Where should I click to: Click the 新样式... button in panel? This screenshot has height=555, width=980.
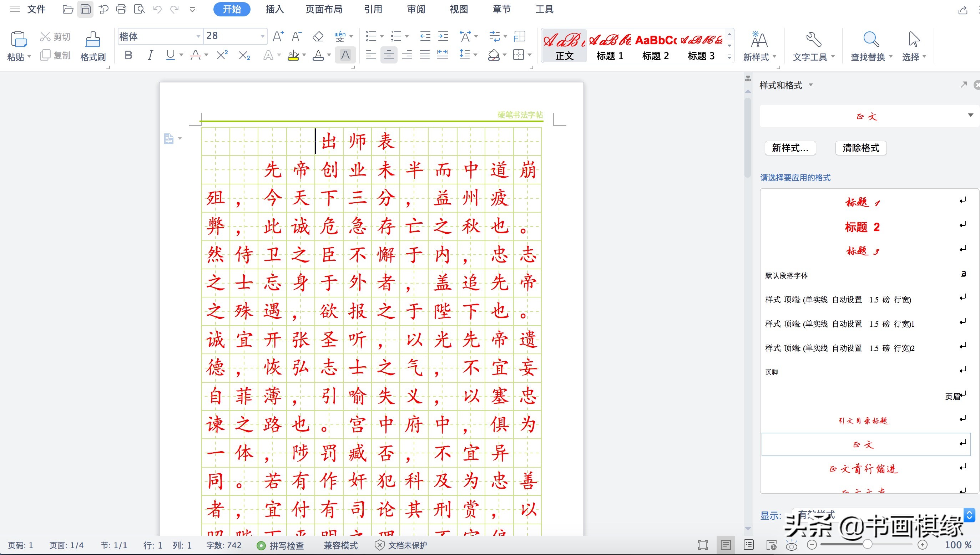[790, 148]
